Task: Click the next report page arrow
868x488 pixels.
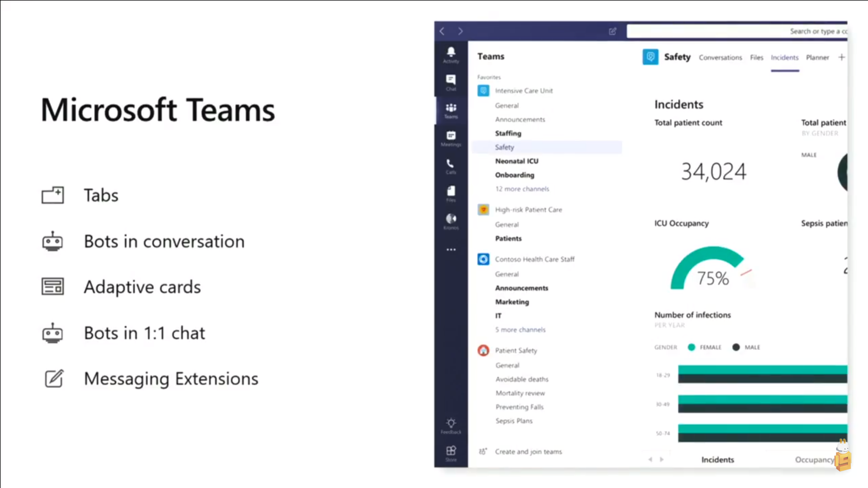Action: [x=662, y=460]
